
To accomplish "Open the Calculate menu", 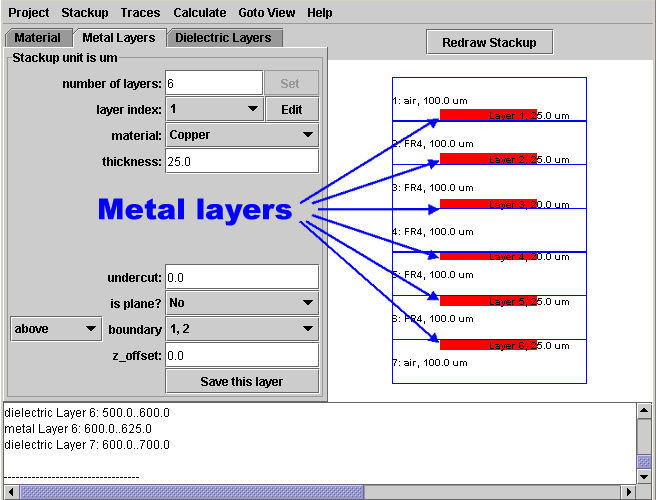I will click(x=199, y=13).
